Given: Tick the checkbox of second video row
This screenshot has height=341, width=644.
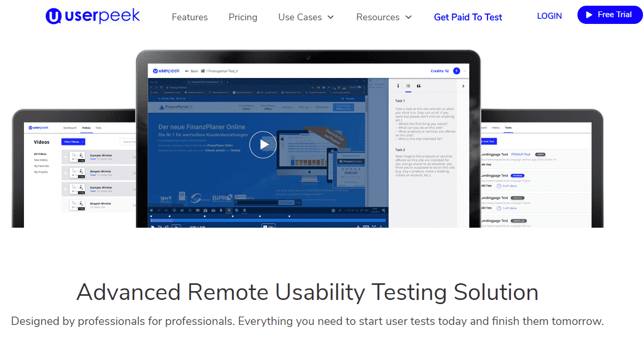Looking at the screenshot, I should pos(65,173).
